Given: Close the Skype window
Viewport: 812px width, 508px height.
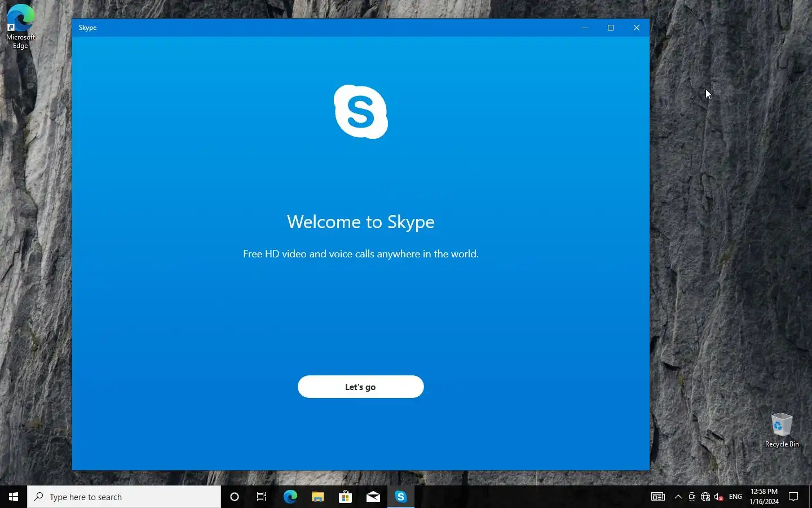Looking at the screenshot, I should click(637, 28).
